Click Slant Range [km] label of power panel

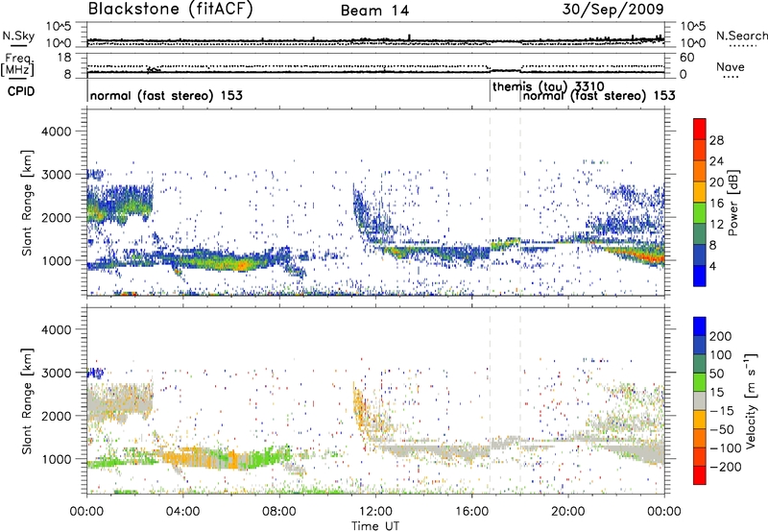pyautogui.click(x=27, y=203)
